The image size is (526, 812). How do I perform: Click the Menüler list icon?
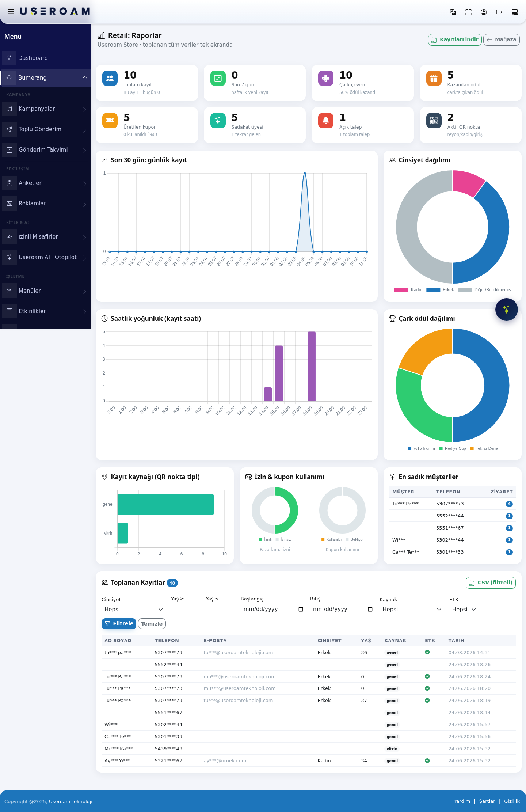coord(9,291)
